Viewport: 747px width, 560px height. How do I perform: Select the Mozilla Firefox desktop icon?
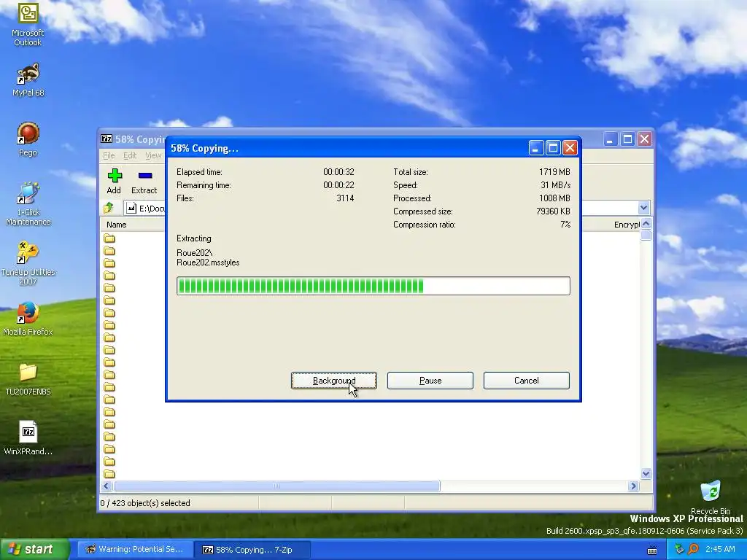(28, 319)
